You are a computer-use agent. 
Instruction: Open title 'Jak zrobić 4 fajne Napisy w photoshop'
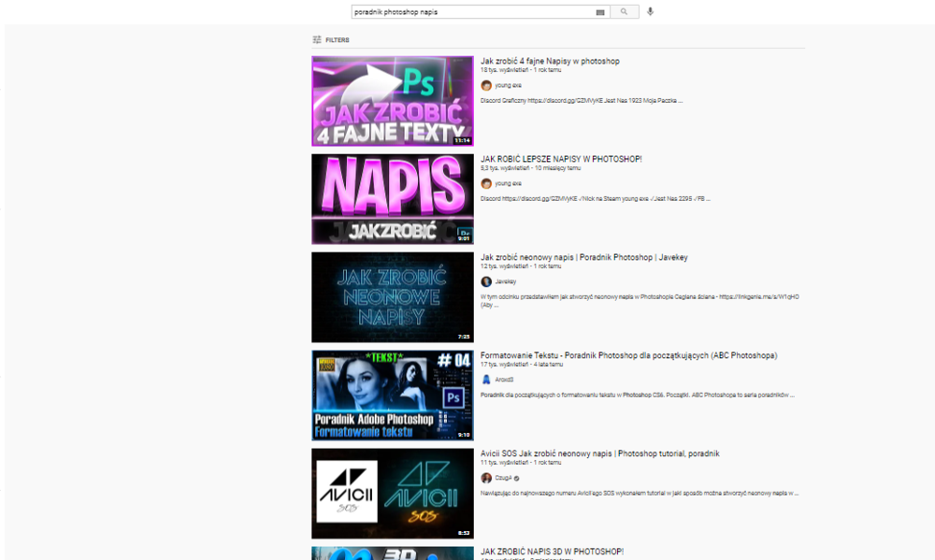(x=550, y=61)
